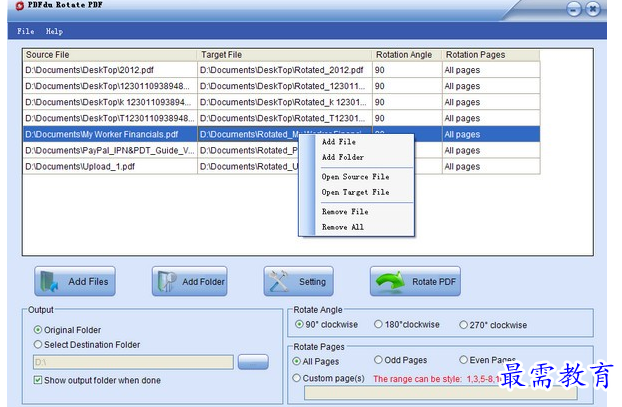This screenshot has height=407, width=622.
Task: Open the Help menu
Action: pos(54,31)
